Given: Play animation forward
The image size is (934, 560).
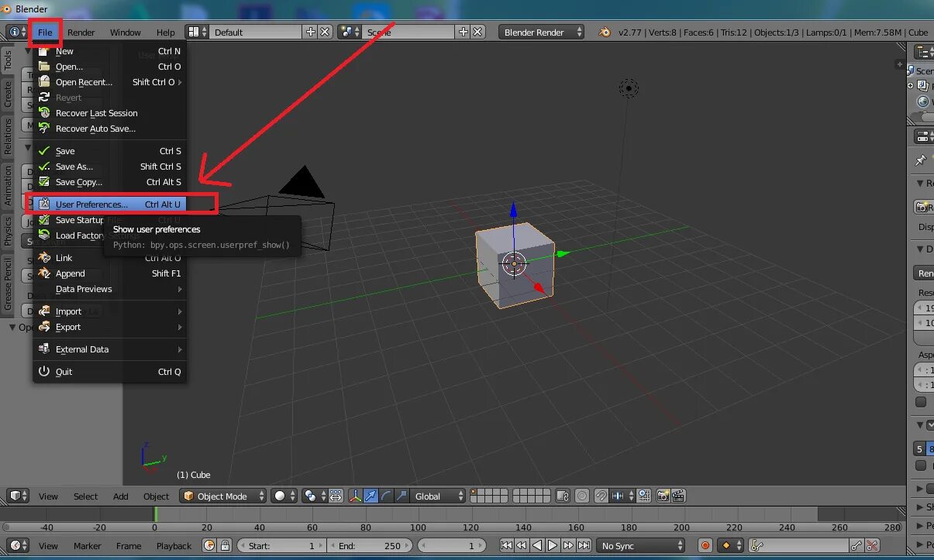Looking at the screenshot, I should click(x=553, y=546).
